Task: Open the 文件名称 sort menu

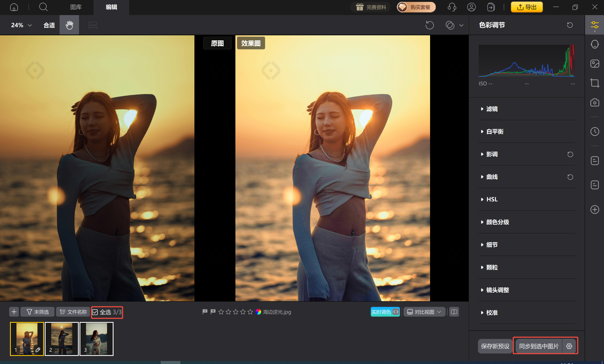Action: [x=73, y=312]
